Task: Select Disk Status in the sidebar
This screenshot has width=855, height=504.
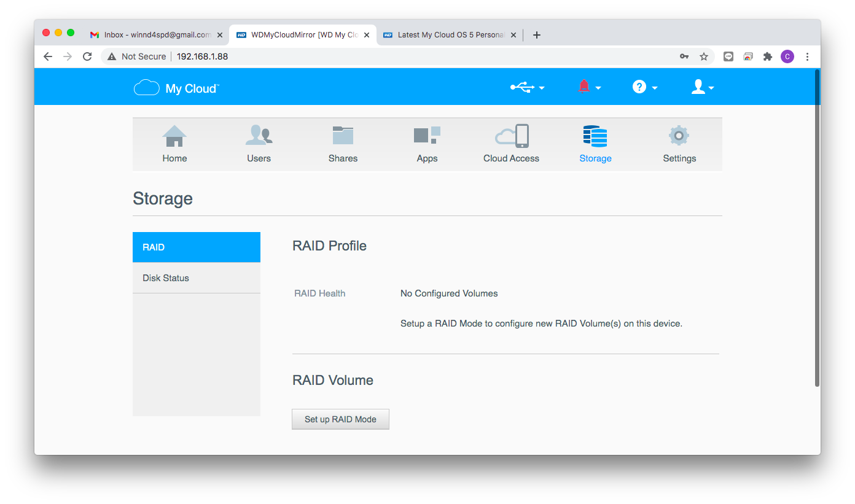Action: pos(197,278)
